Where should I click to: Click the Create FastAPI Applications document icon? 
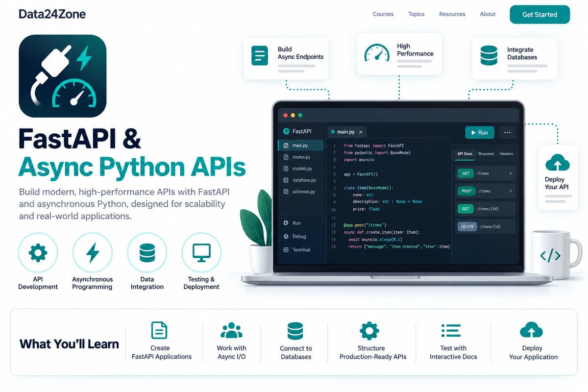point(160,330)
